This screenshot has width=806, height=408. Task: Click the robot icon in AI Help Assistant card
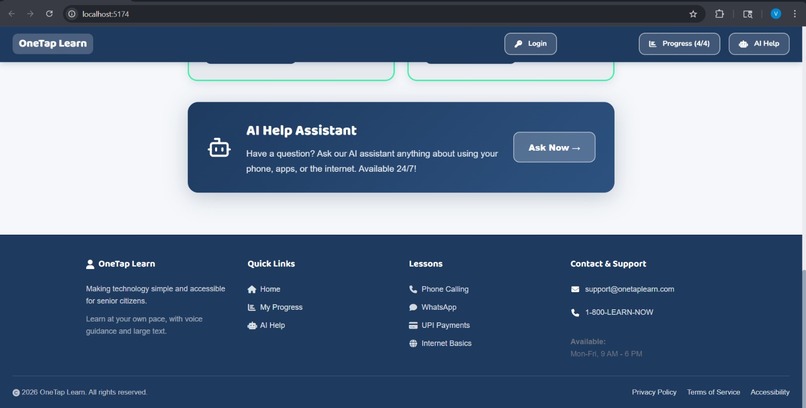(219, 148)
